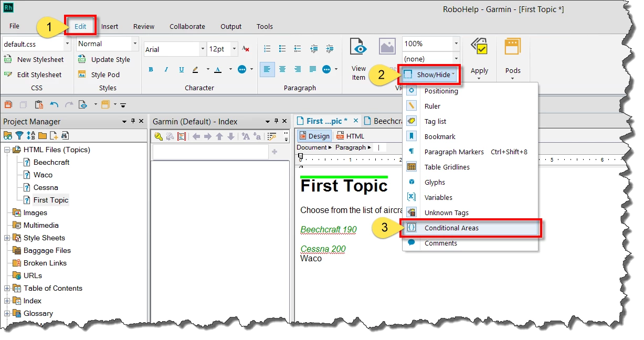The width and height of the screenshot is (644, 340).
Task: Click the Index keyword input field
Action: (210, 152)
